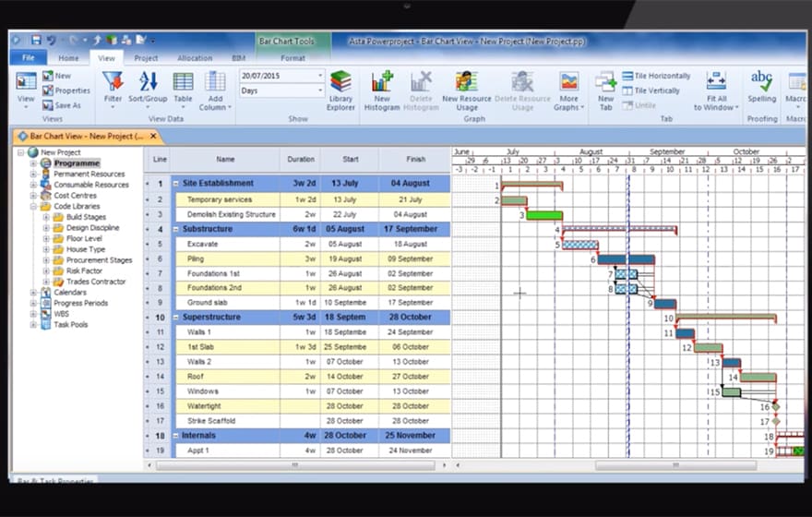Image resolution: width=812 pixels, height=517 pixels.
Task: Click the Start column header
Action: coord(350,160)
